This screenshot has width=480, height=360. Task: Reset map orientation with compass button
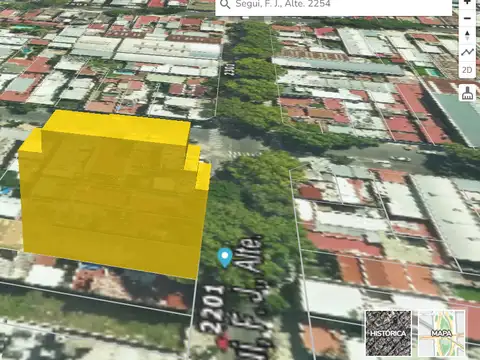coord(467,36)
